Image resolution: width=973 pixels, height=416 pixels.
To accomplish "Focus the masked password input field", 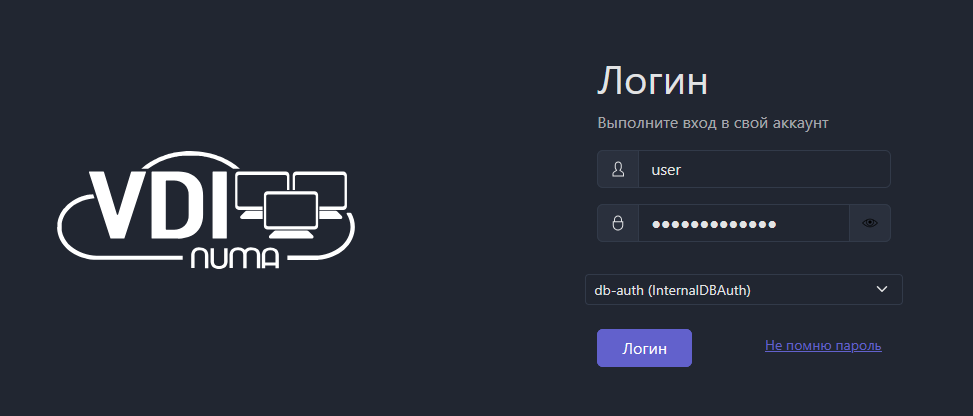I will [743, 223].
